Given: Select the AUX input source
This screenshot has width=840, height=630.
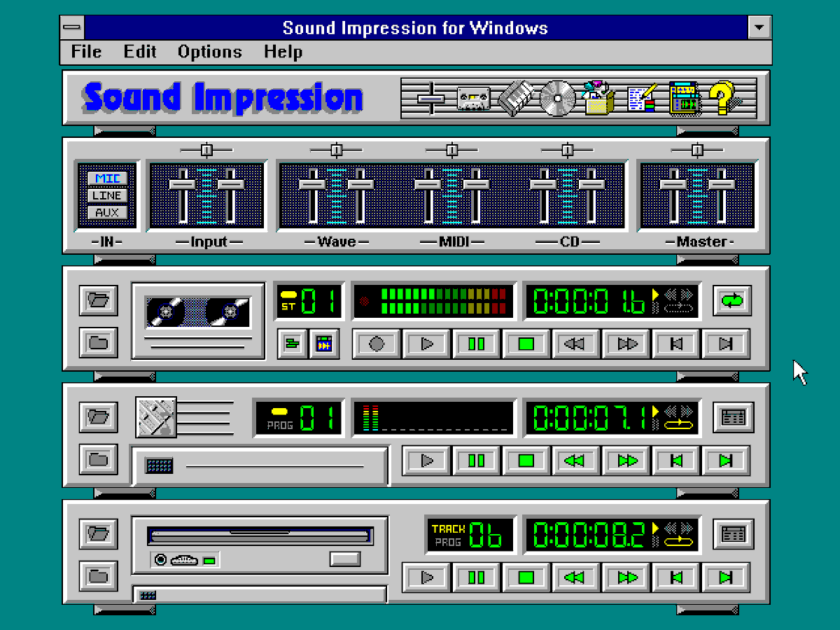Looking at the screenshot, I should coord(108,213).
